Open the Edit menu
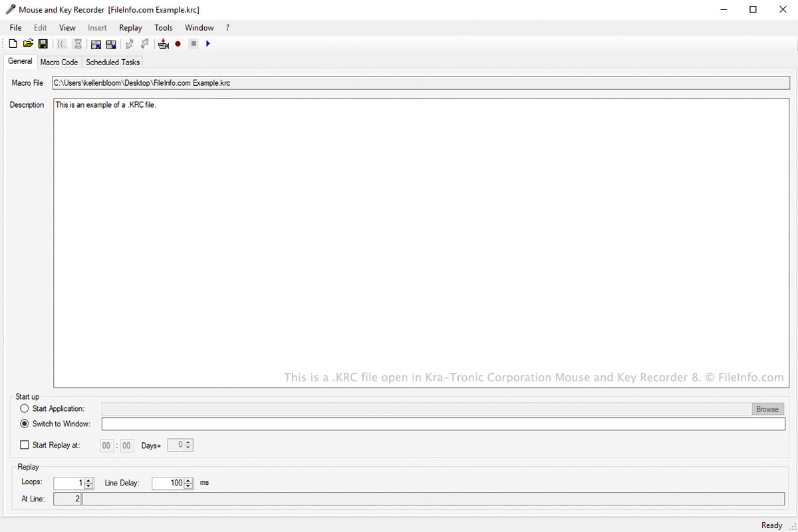798x532 pixels. click(41, 28)
